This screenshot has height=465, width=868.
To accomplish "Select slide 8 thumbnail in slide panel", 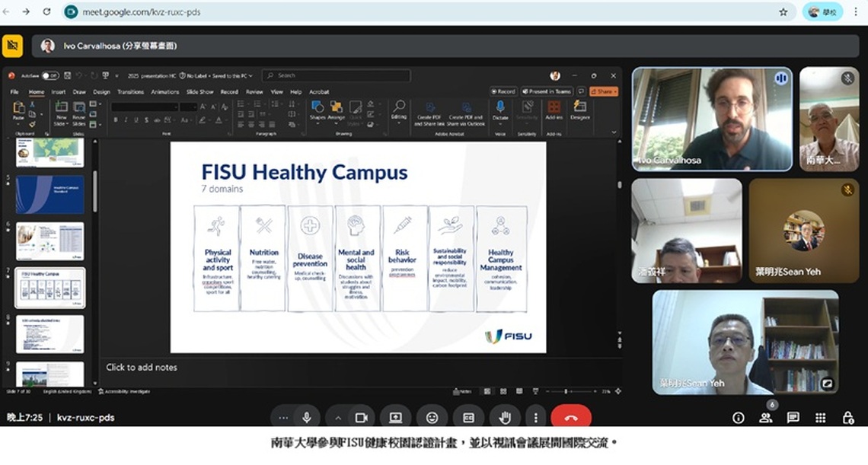I will 49,334.
